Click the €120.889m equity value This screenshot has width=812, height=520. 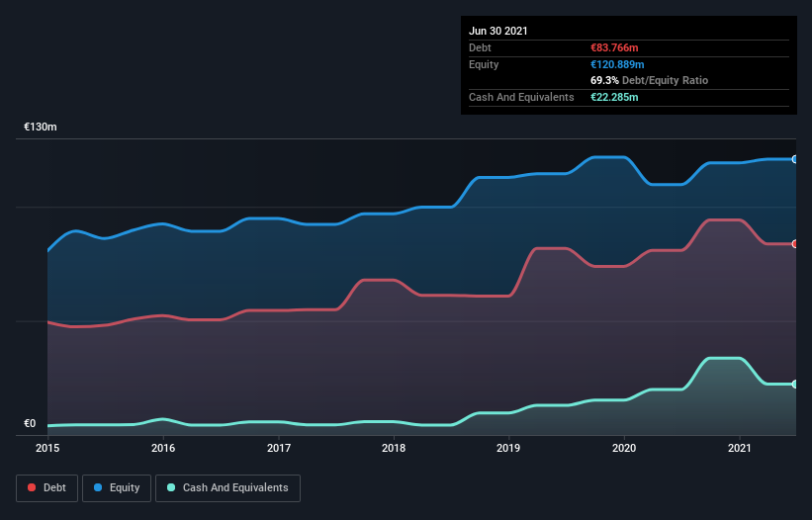(x=617, y=64)
